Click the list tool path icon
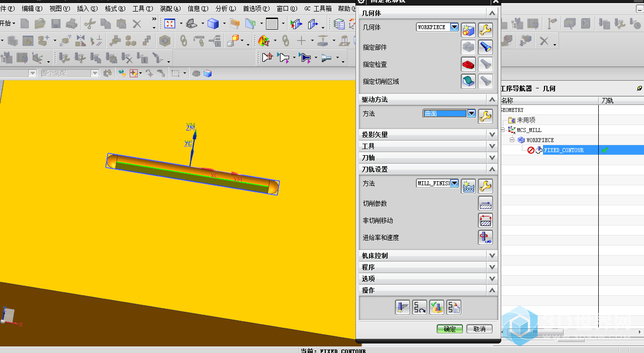This screenshot has height=353, width=644. pos(454,307)
